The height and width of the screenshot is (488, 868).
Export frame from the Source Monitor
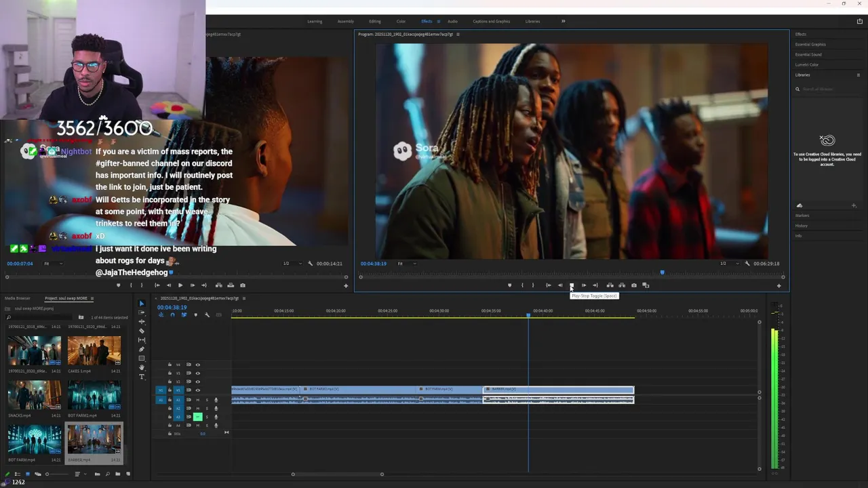[x=243, y=285]
